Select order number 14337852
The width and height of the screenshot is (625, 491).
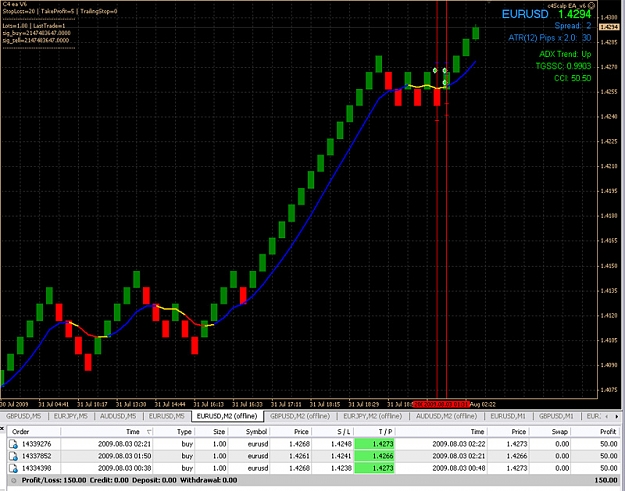pos(37,456)
